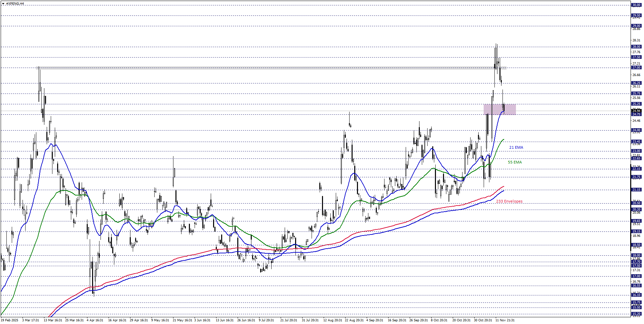Click the 9 May 16:31 date label
Screen dimensions: 644x324
coord(160,320)
